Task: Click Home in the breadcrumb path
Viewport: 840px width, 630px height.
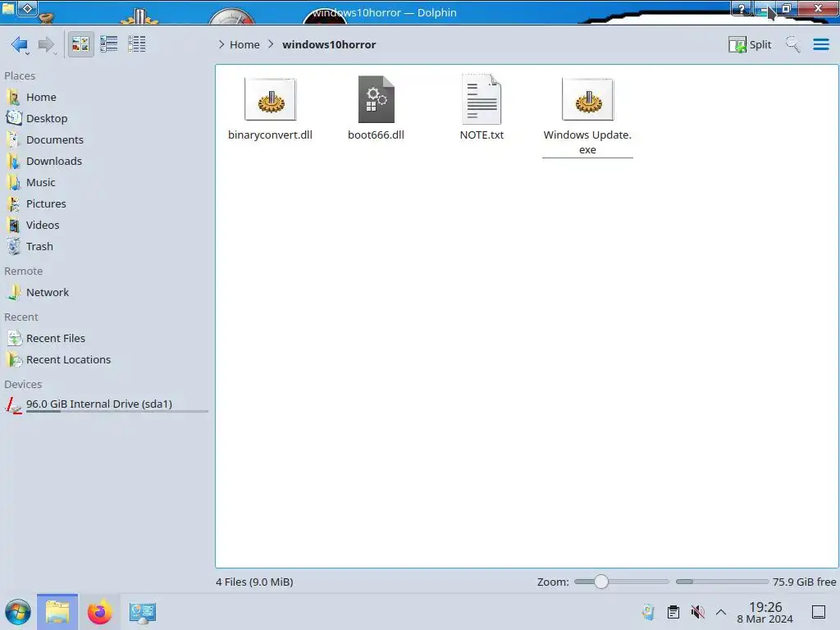Action: (x=244, y=44)
